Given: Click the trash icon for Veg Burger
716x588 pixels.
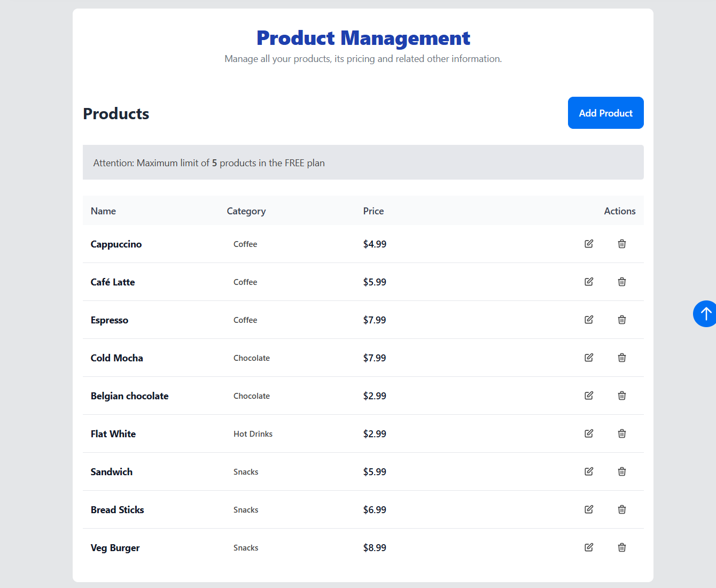Looking at the screenshot, I should (x=622, y=547).
